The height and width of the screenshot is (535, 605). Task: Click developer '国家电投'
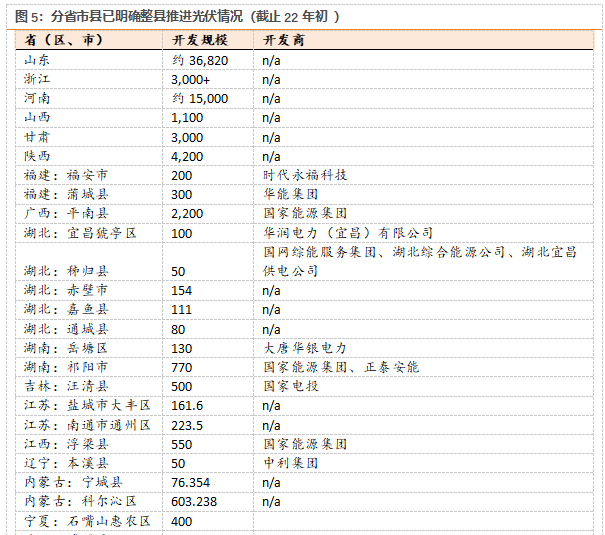tap(291, 386)
